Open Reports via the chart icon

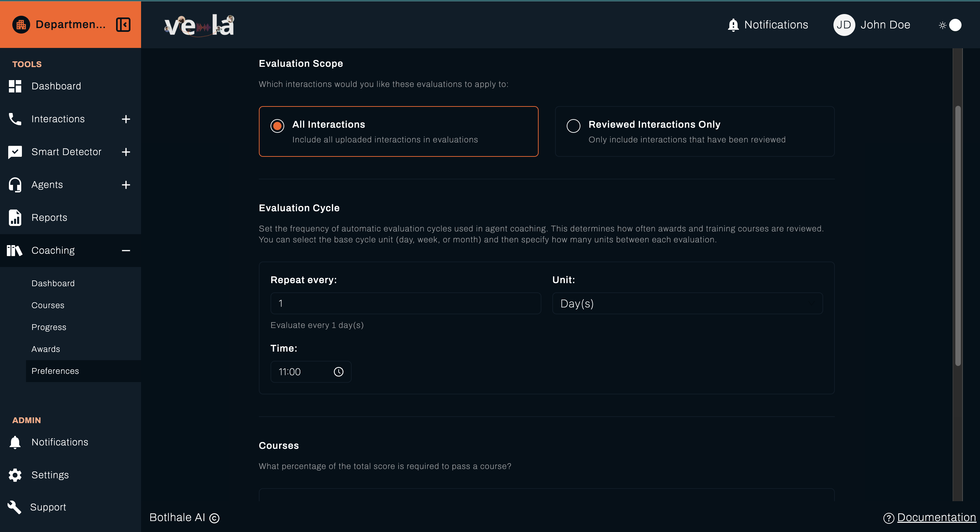tap(14, 217)
